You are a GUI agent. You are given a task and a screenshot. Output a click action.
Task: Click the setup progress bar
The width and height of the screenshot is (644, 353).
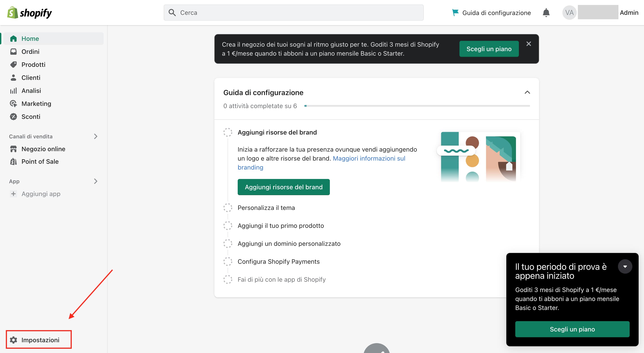(417, 106)
